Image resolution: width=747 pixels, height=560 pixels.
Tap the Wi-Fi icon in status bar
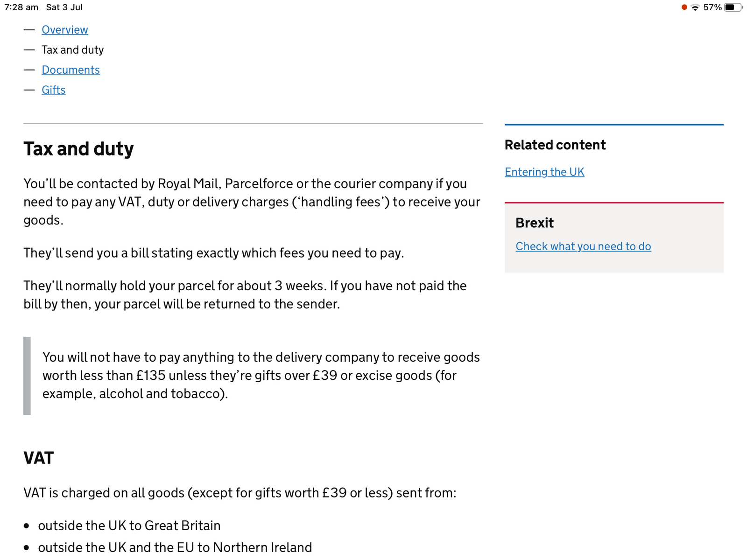click(x=695, y=7)
